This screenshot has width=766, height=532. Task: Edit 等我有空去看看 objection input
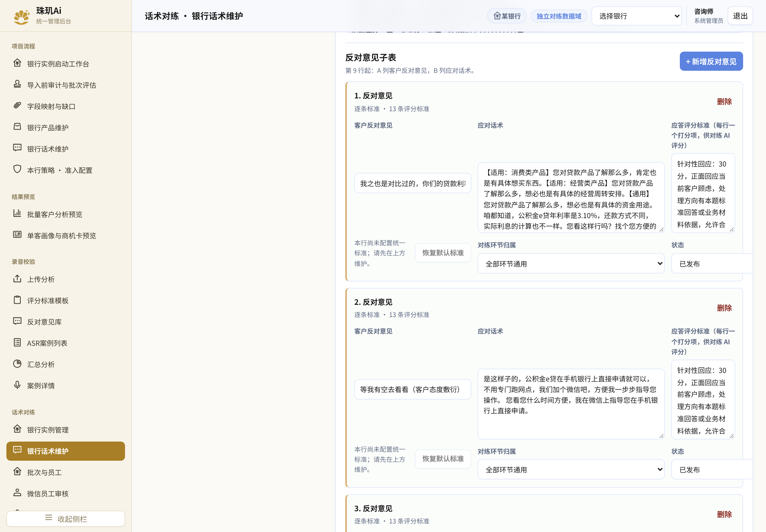[412, 389]
